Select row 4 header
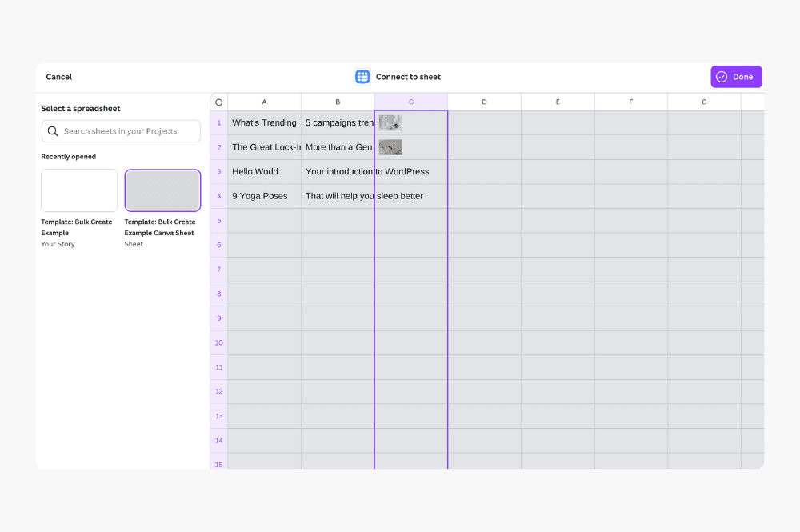The width and height of the screenshot is (800, 532). (x=218, y=196)
